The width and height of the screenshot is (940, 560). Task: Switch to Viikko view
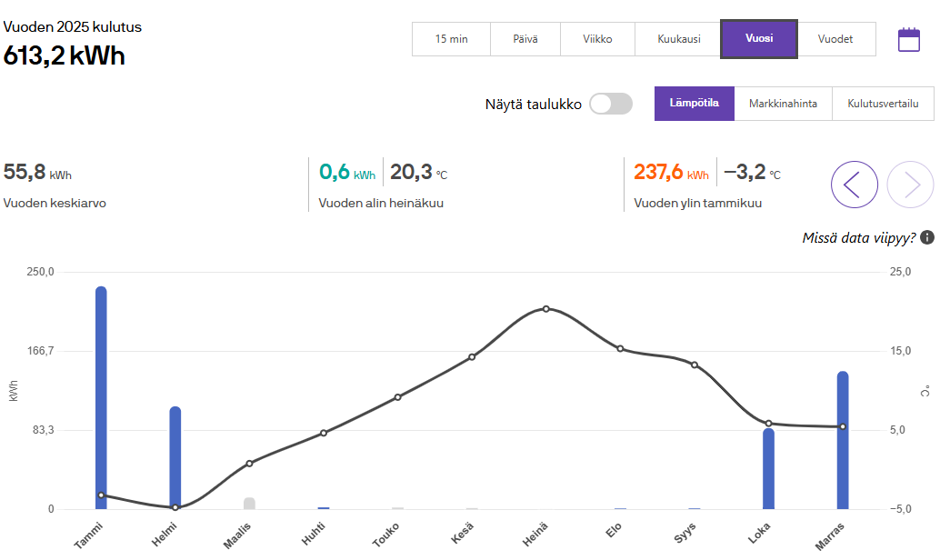click(597, 39)
